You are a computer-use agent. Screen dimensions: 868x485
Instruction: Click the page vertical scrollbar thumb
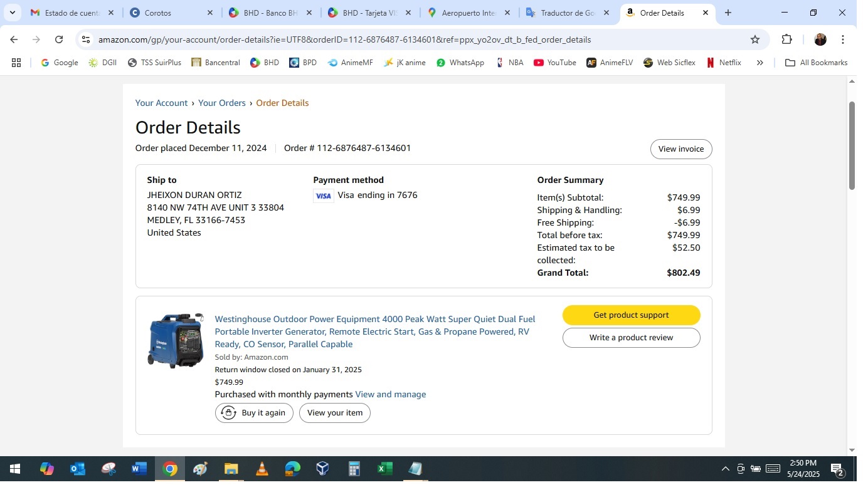point(852,145)
